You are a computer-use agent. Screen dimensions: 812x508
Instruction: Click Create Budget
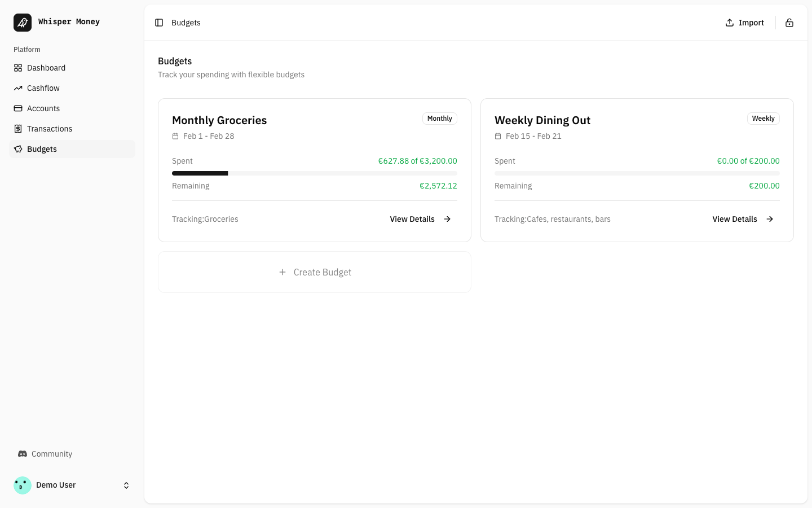[314, 272]
